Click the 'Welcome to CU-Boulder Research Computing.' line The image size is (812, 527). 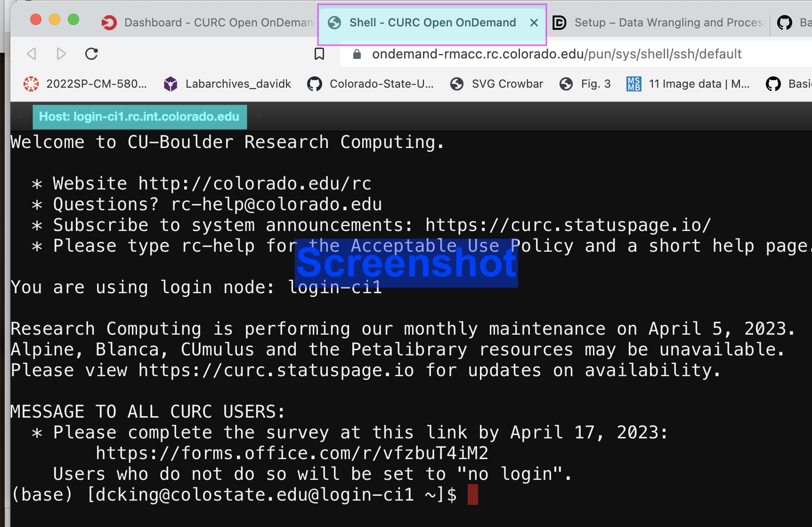[x=227, y=142]
